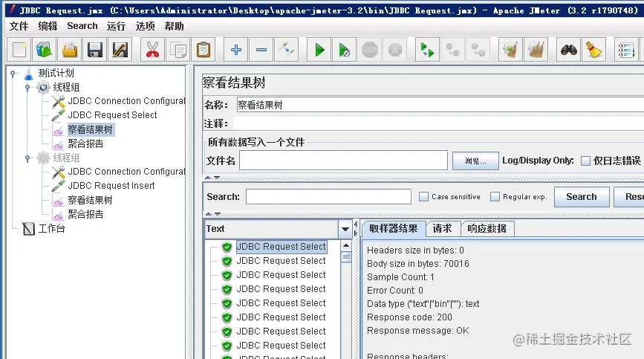This screenshot has width=644, height=359.
Task: Start without pauses icon
Action: pos(344,50)
